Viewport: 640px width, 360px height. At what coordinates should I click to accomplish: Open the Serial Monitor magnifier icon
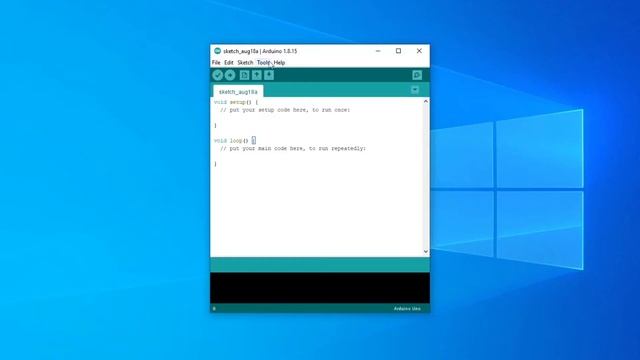tap(417, 75)
